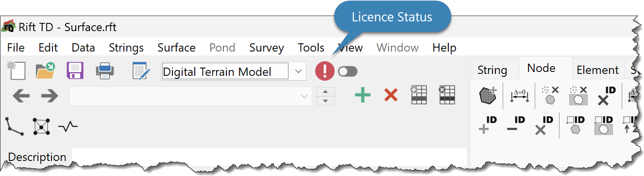Add item with the green plus icon
The width and height of the screenshot is (644, 176).
click(363, 95)
